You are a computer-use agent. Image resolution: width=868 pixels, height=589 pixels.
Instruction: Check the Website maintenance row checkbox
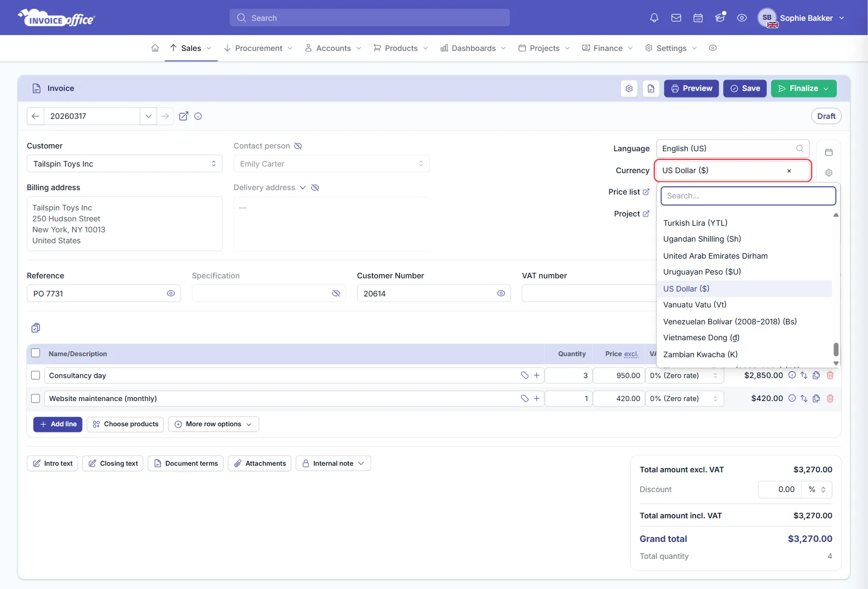[x=36, y=398]
